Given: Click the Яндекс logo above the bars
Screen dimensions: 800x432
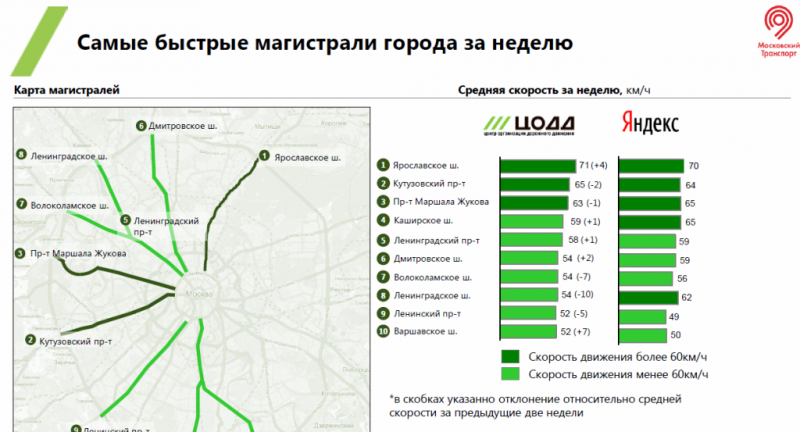Looking at the screenshot, I should (650, 123).
